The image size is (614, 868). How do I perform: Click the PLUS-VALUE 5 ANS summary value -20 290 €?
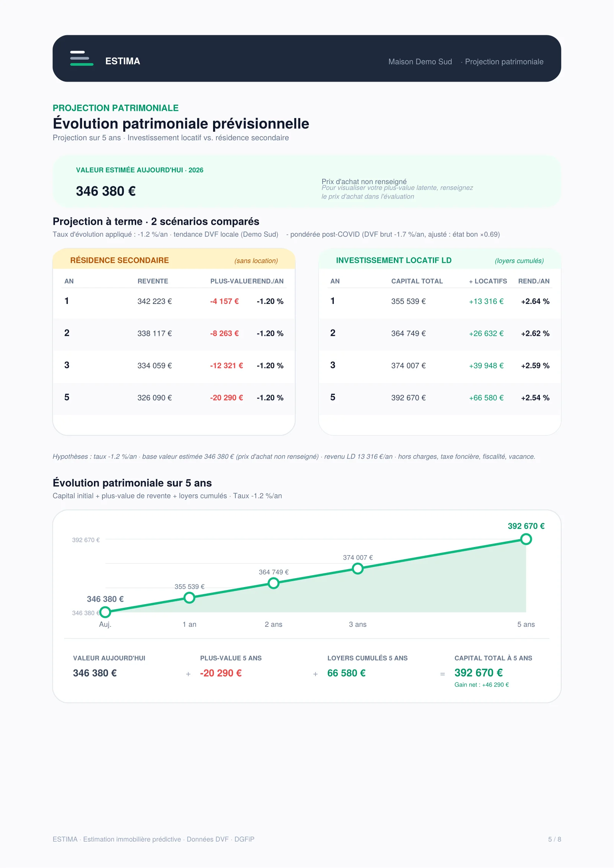point(221,673)
